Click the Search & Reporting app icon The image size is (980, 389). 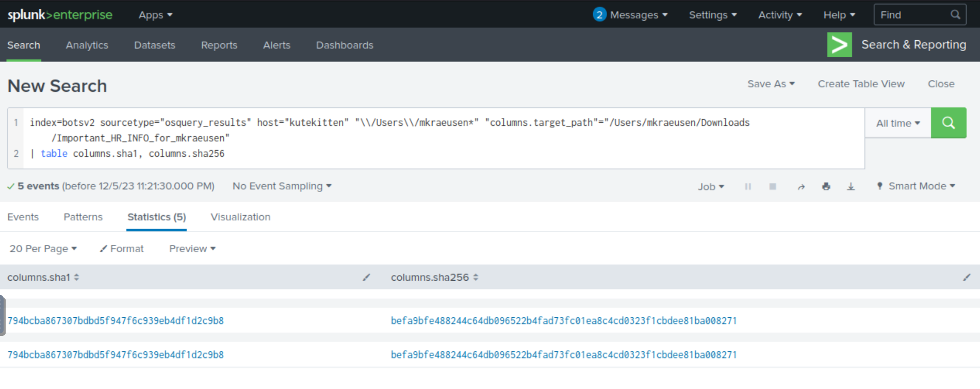839,45
